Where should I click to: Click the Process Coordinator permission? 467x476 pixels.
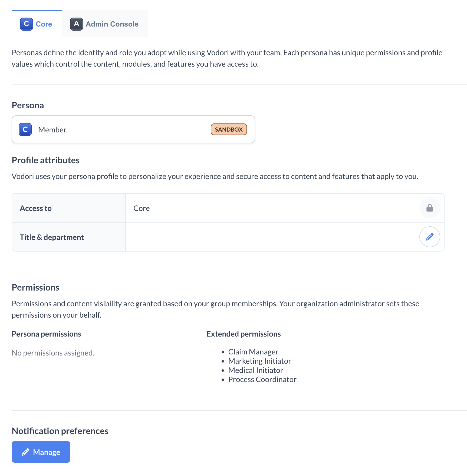point(262,379)
